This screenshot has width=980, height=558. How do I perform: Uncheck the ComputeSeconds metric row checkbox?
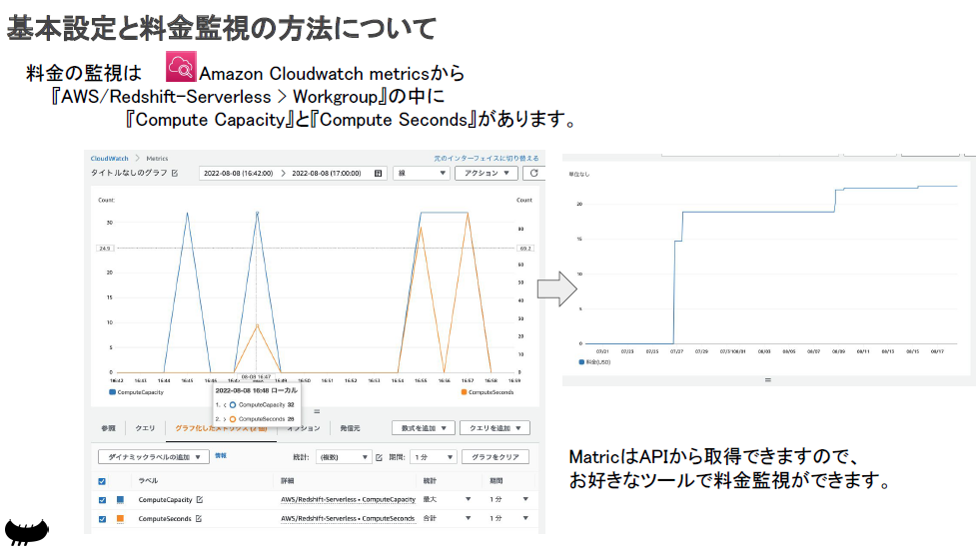click(102, 519)
